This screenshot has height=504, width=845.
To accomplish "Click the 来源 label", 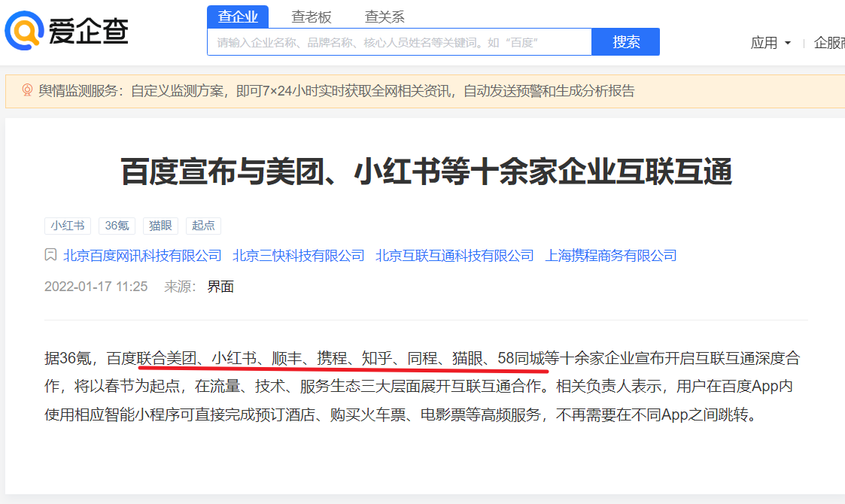I will tap(180, 287).
